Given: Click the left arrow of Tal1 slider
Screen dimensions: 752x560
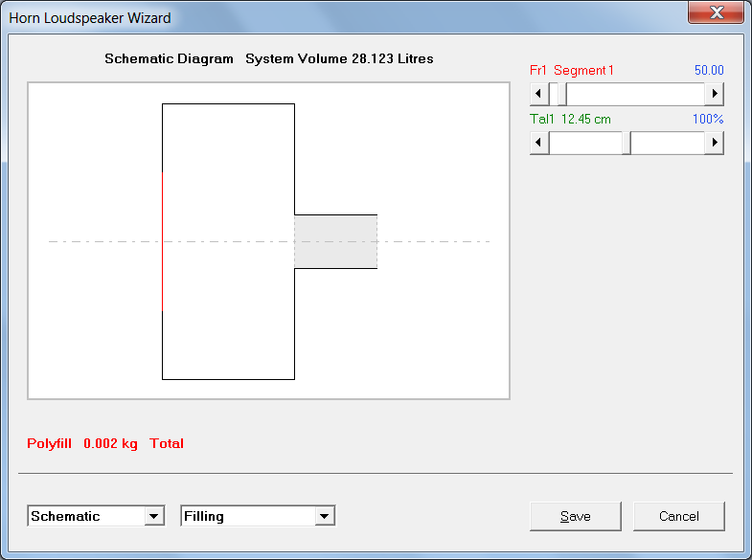Looking at the screenshot, I should coord(539,143).
